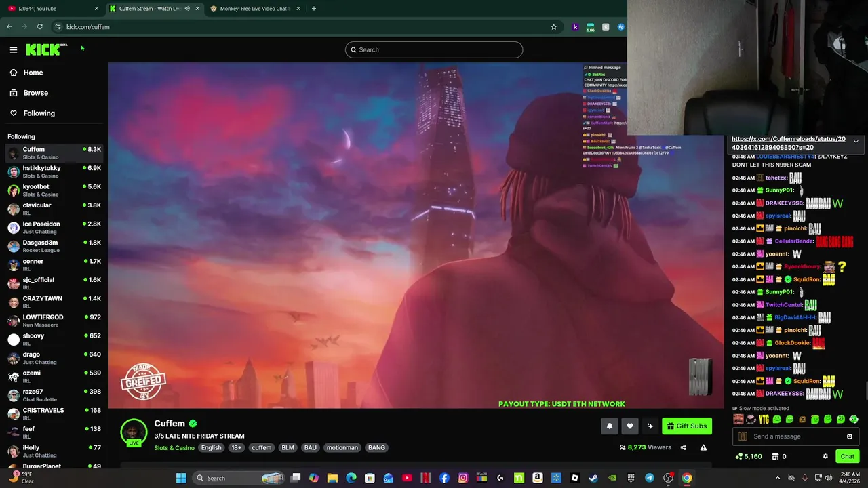Viewport: 868px width, 488px height.
Task: Bookmark this page with the star icon
Action: [554, 27]
